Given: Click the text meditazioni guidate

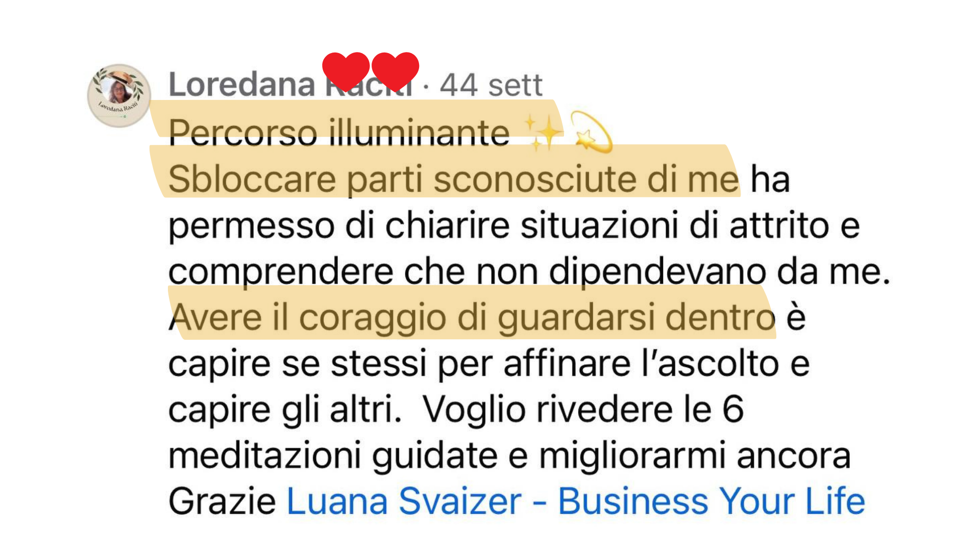Looking at the screenshot, I should 333,456.
